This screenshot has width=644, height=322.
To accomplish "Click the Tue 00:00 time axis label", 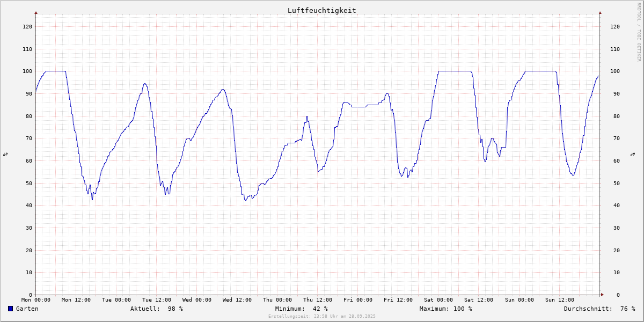I will click(x=116, y=300).
